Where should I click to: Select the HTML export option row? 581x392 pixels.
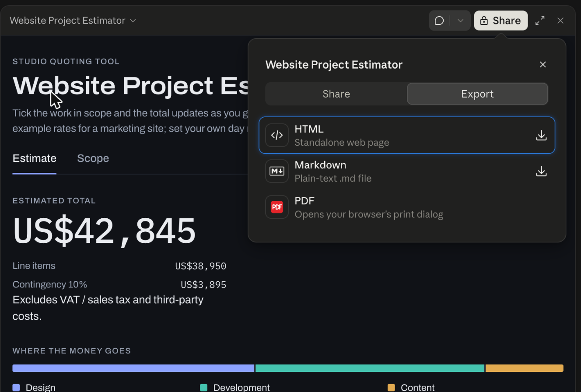pos(407,135)
